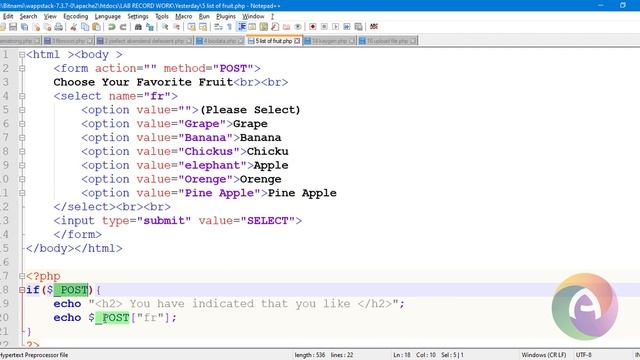Toggle the highlighted indent guide icon
Image resolution: width=640 pixels, height=360 pixels.
click(242, 27)
